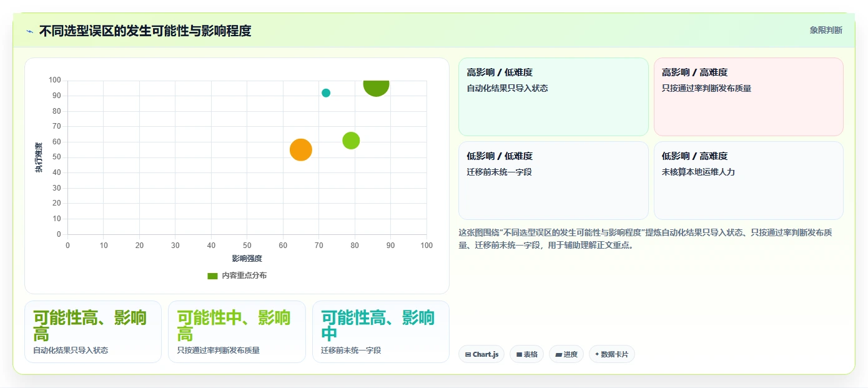Click the green legend color box

coord(212,276)
